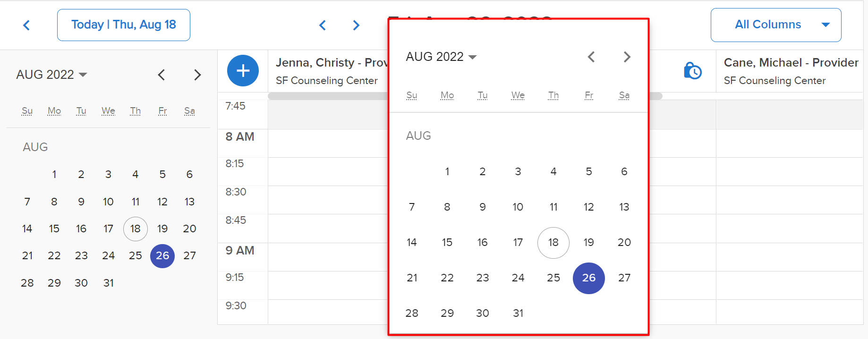The height and width of the screenshot is (339, 868).
Task: Open the All Columns dropdown
Action: pyautogui.click(x=776, y=25)
